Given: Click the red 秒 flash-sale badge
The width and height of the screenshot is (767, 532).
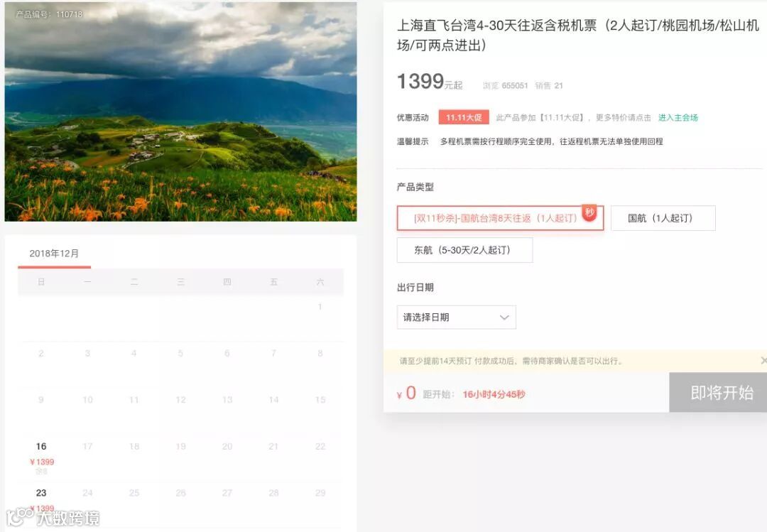Looking at the screenshot, I should (x=589, y=213).
